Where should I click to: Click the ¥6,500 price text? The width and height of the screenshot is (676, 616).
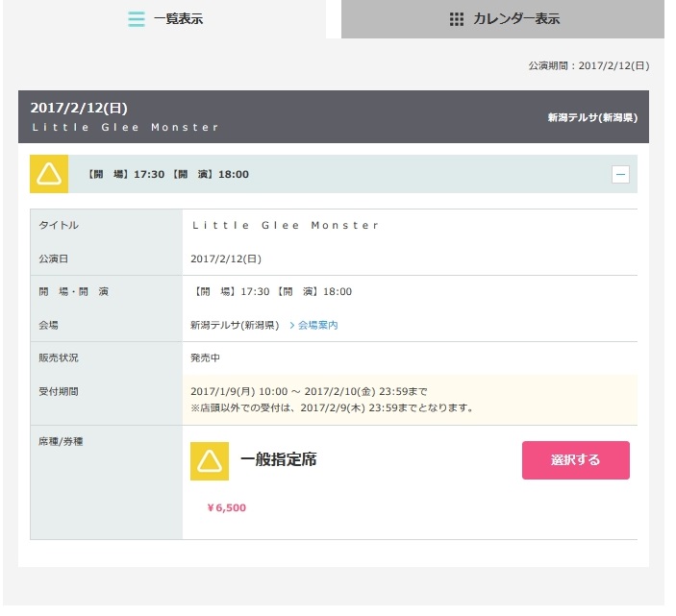pyautogui.click(x=226, y=507)
